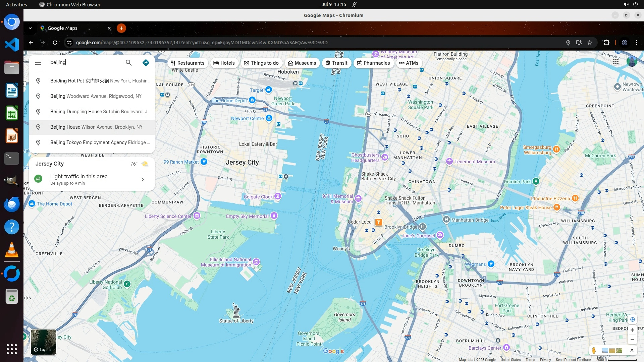The width and height of the screenshot is (644, 362).
Task: Toggle the Layers satellite view thumbnail
Action: [44, 342]
